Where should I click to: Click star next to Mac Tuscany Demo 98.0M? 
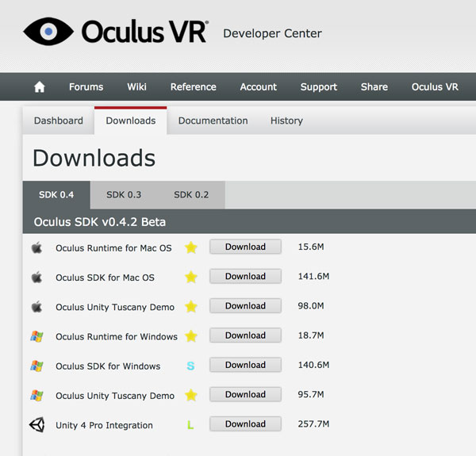point(191,306)
